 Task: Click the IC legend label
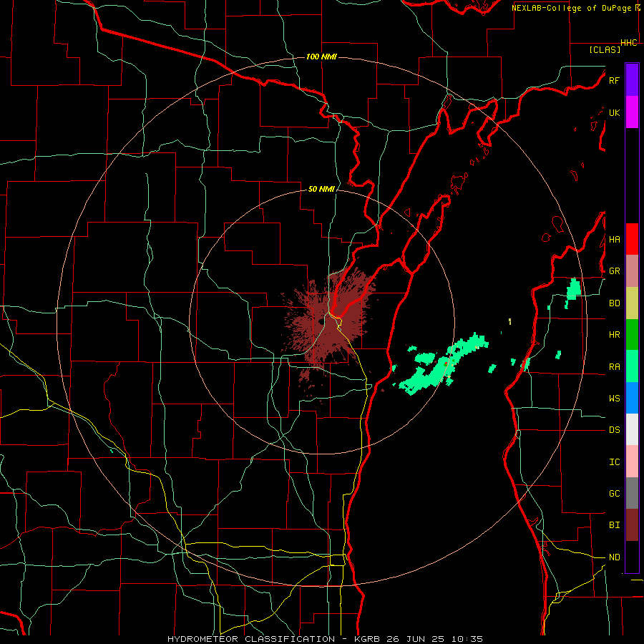coord(614,462)
